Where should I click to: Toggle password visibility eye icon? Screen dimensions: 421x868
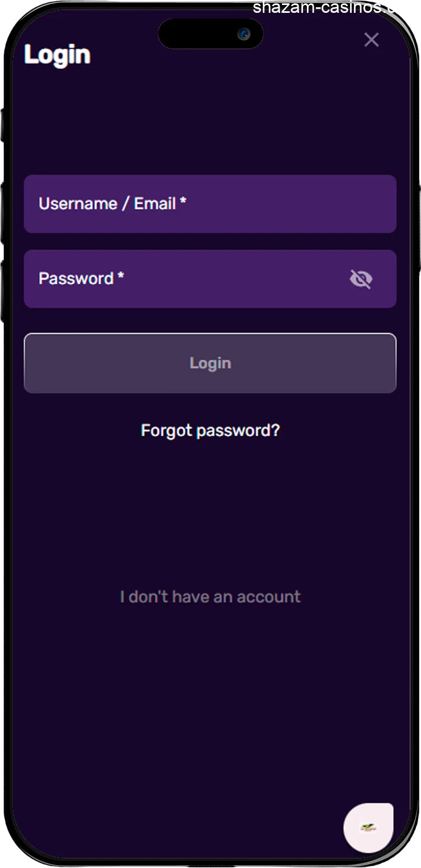coord(361,279)
